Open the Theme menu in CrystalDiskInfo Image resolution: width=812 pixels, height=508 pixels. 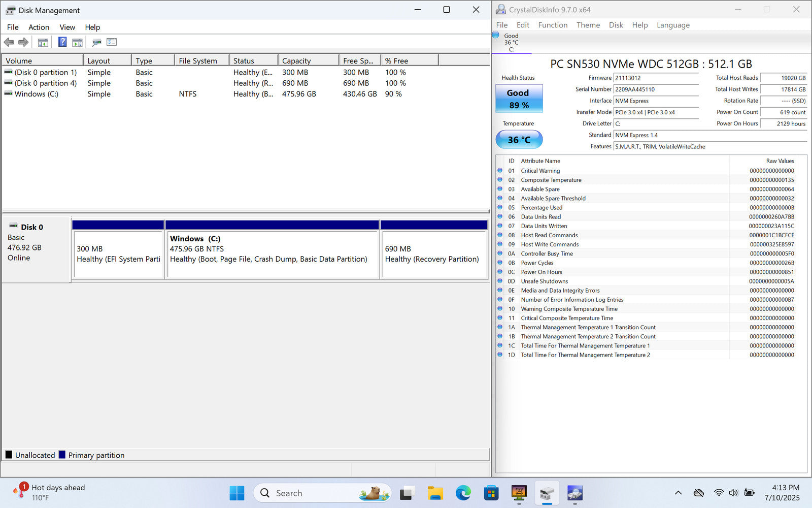(x=588, y=25)
